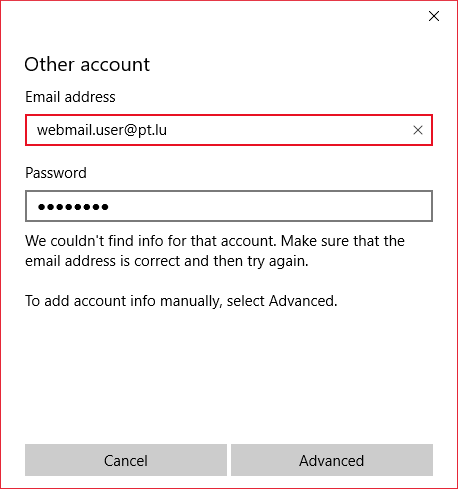
Task: Open manual setup via Advanced
Action: (x=332, y=460)
